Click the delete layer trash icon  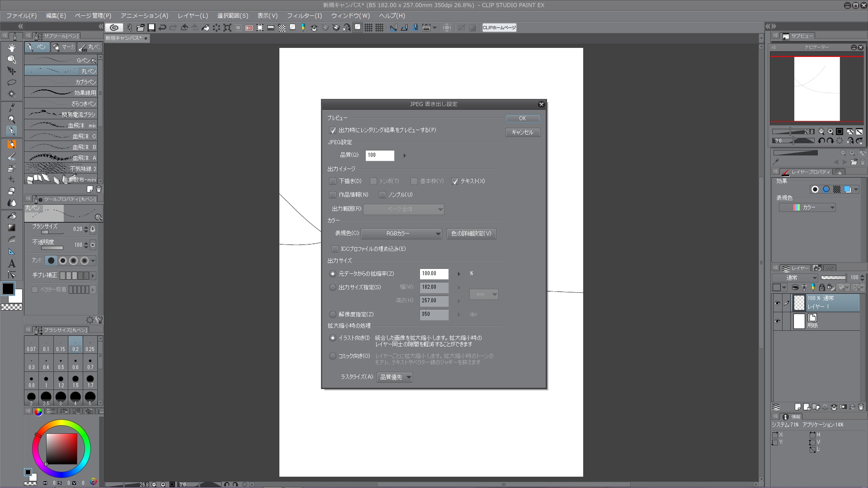pyautogui.click(x=861, y=407)
